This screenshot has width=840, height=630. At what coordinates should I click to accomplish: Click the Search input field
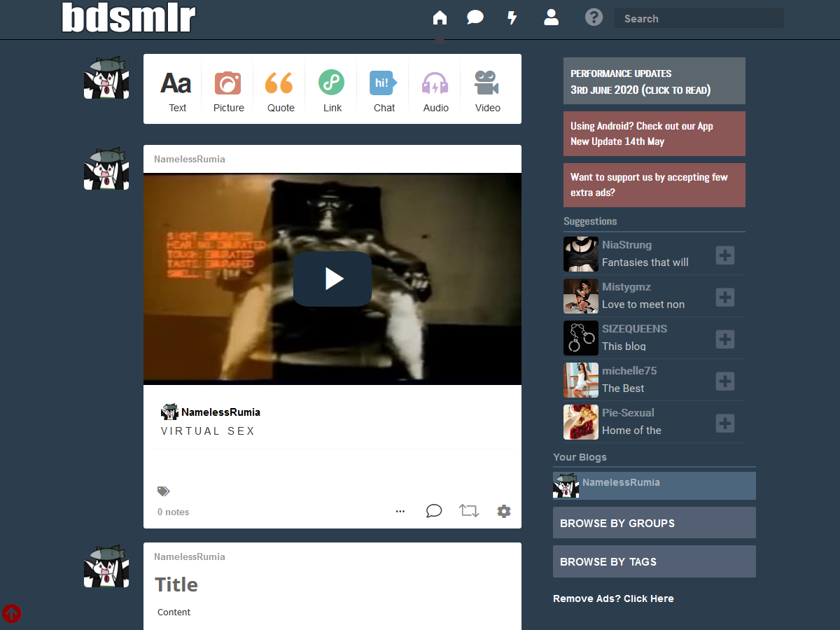click(x=699, y=19)
